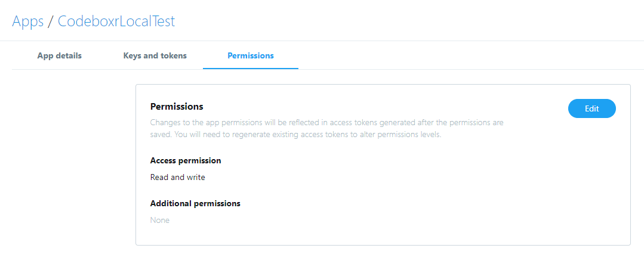Click the blue underline beneath Permissions tab
This screenshot has height=270, width=644.
click(x=251, y=69)
